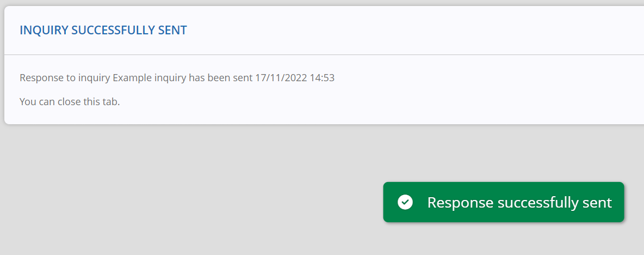Click the word 'INQUIRY' in the heading
Image resolution: width=644 pixels, height=255 pixels.
click(x=44, y=30)
